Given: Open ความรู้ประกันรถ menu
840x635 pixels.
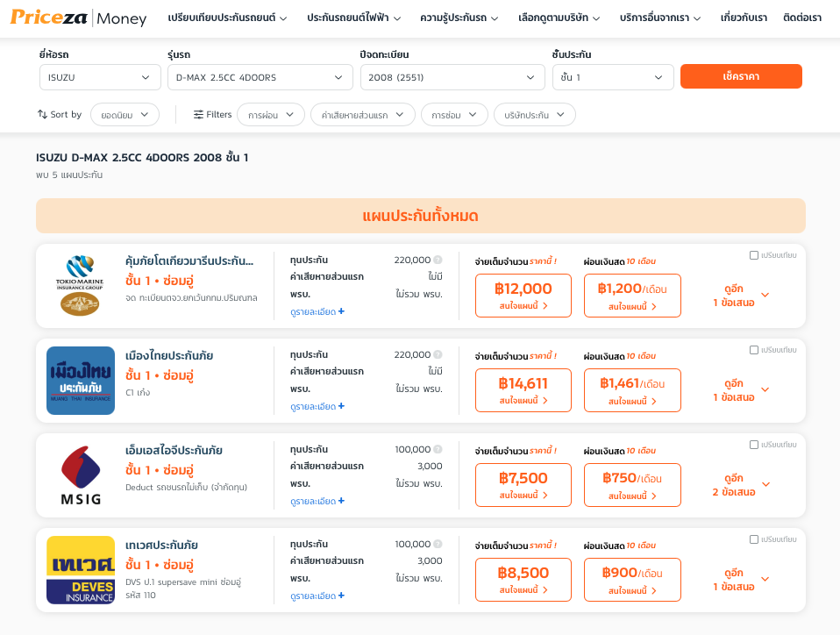Looking at the screenshot, I should coord(459,18).
